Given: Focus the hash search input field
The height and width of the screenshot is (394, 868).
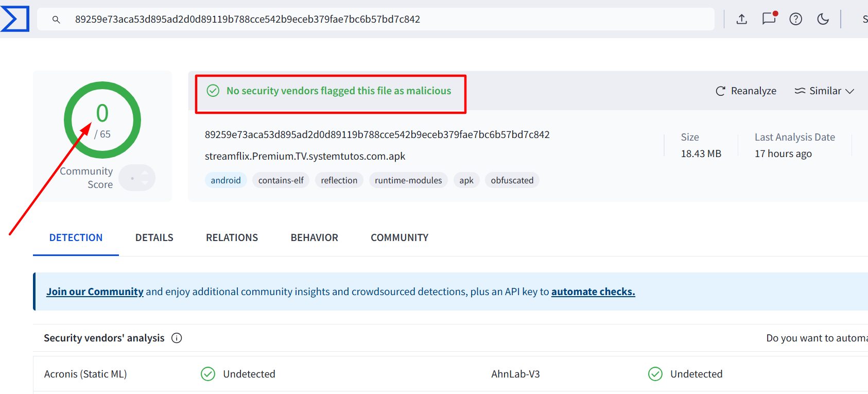Looking at the screenshot, I should click(x=376, y=19).
